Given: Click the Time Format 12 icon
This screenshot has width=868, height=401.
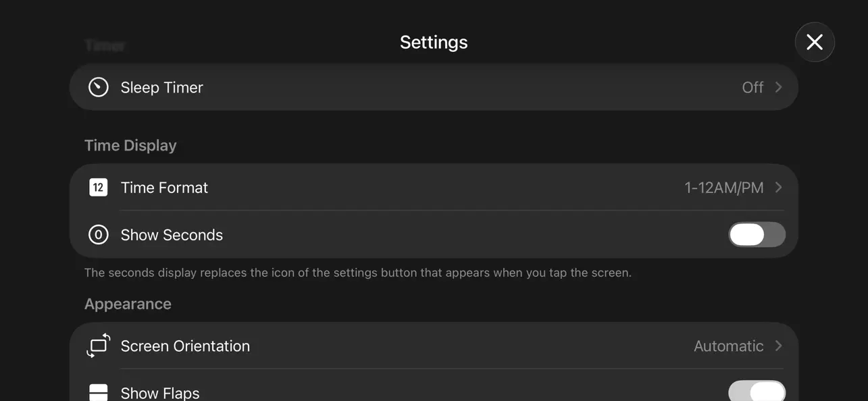Looking at the screenshot, I should (99, 188).
